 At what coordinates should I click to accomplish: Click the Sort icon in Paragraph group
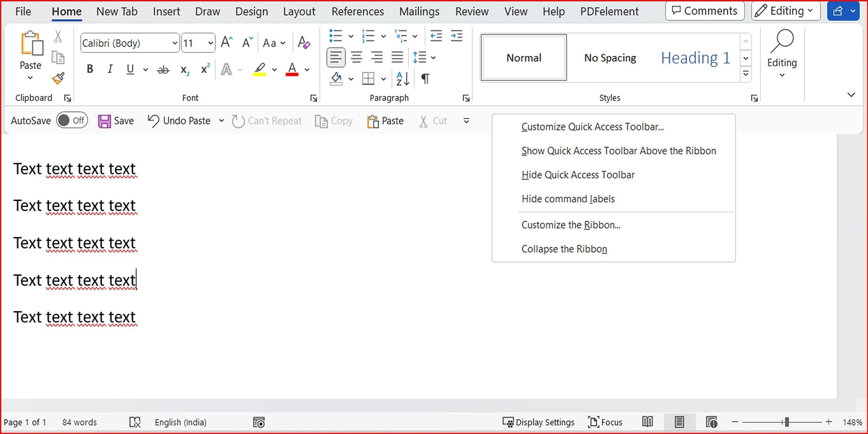click(401, 79)
